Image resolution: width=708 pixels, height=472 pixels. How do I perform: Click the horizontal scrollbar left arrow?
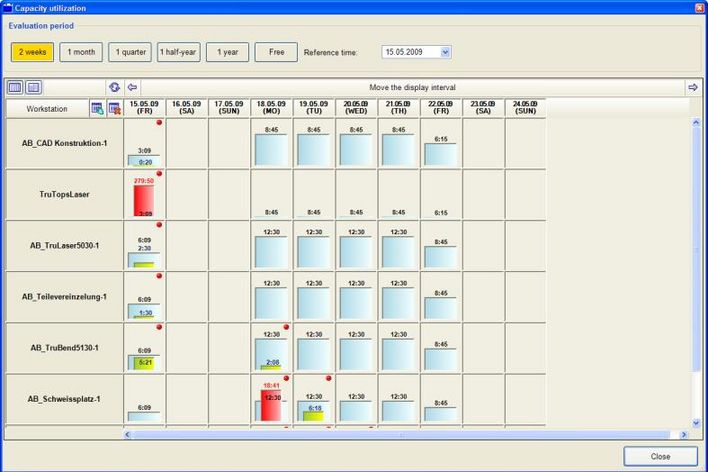tap(128, 435)
